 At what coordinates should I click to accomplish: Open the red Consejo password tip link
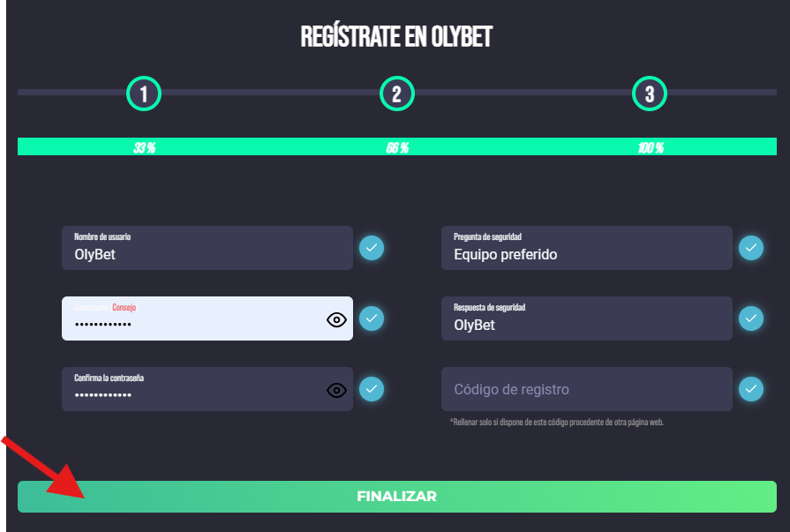pos(124,307)
